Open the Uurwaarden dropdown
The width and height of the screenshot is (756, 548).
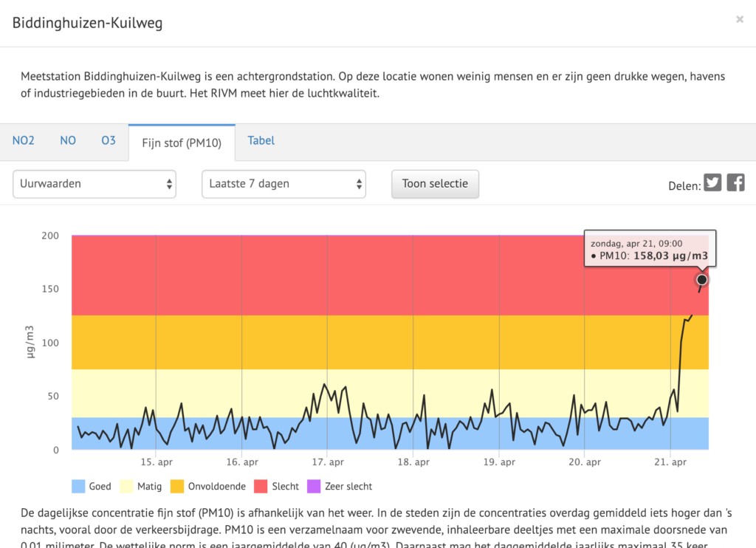(x=94, y=184)
